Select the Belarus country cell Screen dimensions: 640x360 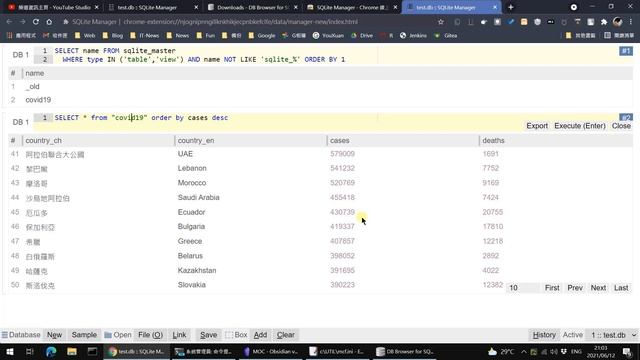190,256
